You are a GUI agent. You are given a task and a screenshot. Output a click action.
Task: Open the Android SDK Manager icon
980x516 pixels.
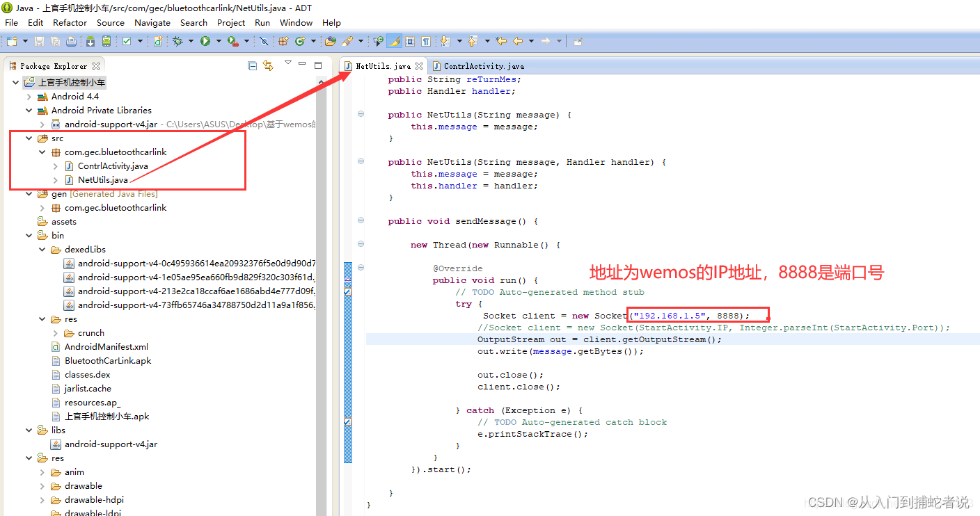point(90,41)
